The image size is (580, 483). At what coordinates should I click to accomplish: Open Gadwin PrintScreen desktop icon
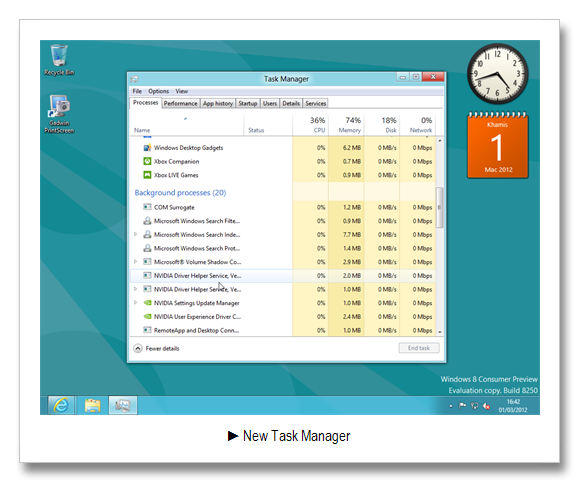click(x=59, y=114)
